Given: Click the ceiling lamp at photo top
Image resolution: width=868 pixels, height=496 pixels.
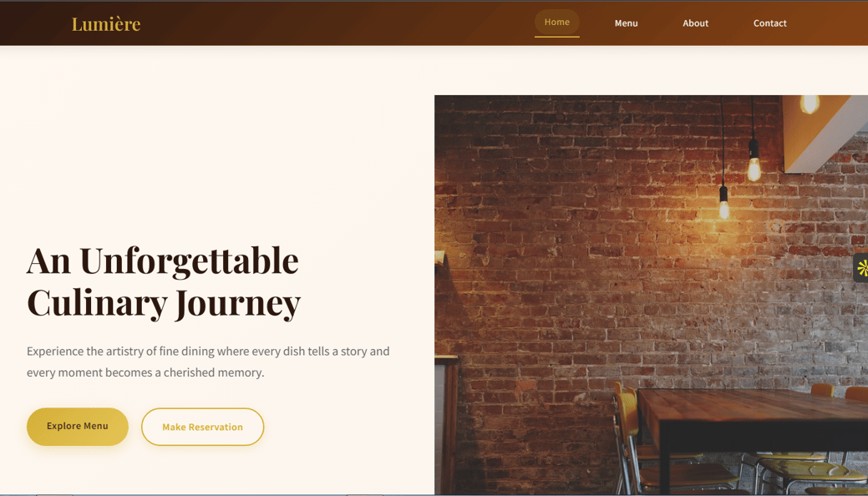Looking at the screenshot, I should point(810,104).
